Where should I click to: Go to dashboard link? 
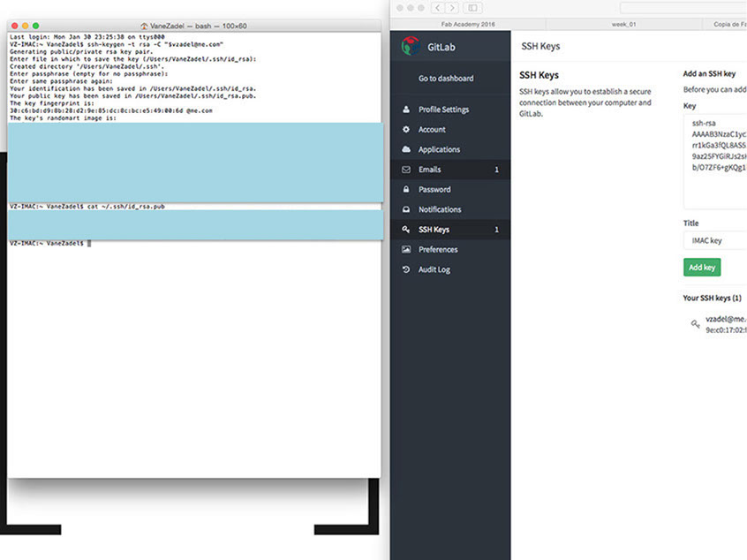click(x=446, y=78)
